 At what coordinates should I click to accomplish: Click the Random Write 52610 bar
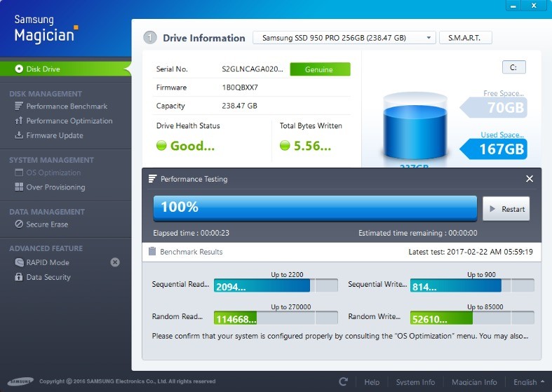point(472,318)
